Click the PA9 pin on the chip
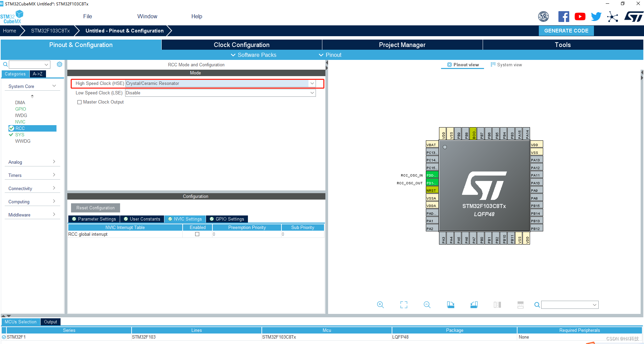Screen dimensions: 644x344 click(536, 190)
